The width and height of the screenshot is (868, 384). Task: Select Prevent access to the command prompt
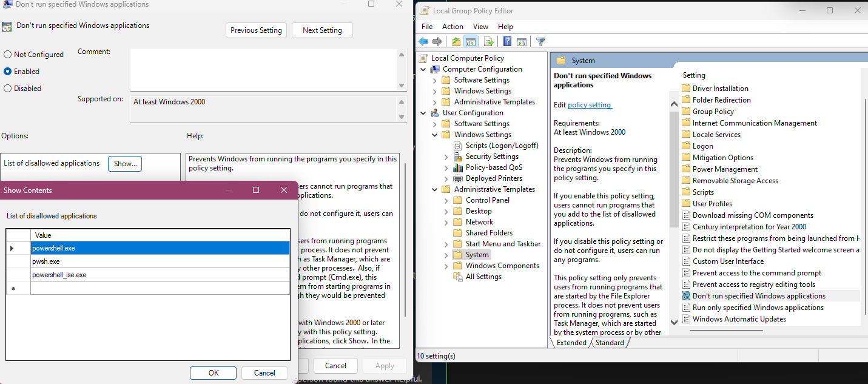tap(757, 273)
